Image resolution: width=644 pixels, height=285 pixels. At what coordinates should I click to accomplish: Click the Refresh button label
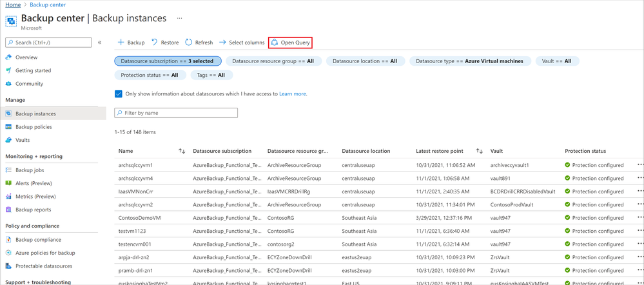point(204,43)
